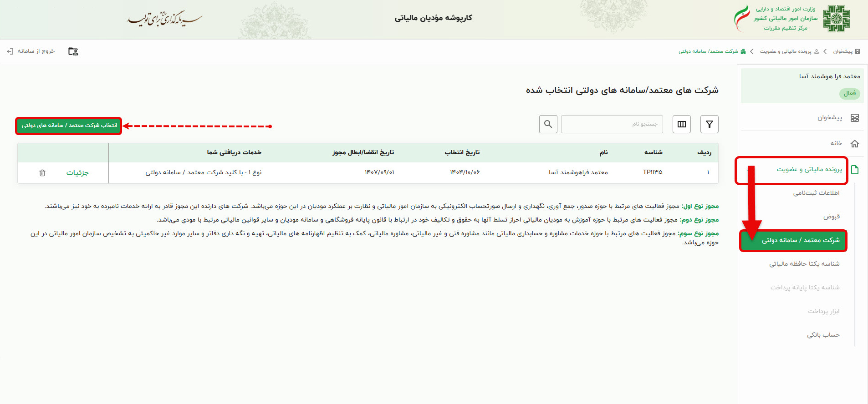Click the مجوز نوع دوم label

point(700,220)
